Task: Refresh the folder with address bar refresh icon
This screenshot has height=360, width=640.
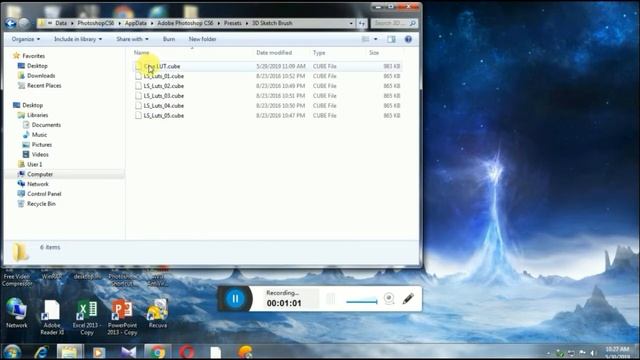Action: click(x=362, y=23)
